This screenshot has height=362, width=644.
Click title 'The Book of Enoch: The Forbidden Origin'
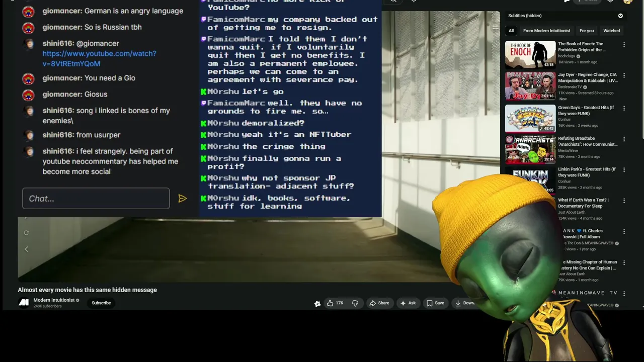(582, 47)
